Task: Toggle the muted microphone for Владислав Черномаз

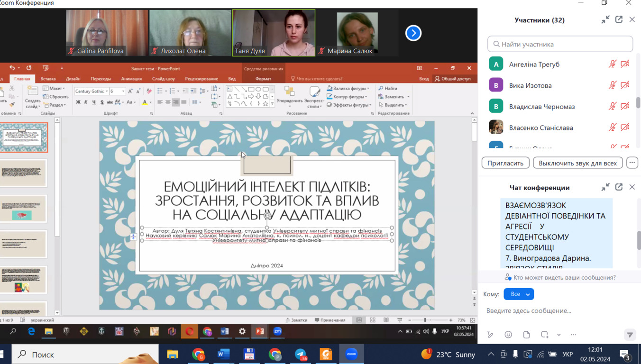Action: click(613, 106)
